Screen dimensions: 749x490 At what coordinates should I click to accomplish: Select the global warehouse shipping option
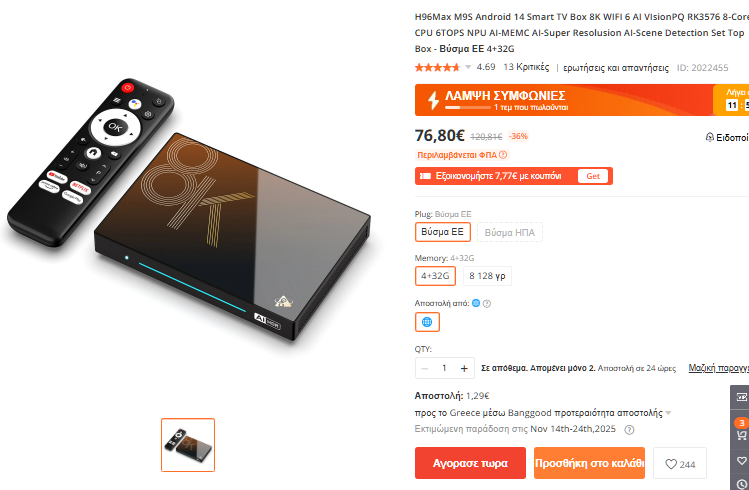427,322
